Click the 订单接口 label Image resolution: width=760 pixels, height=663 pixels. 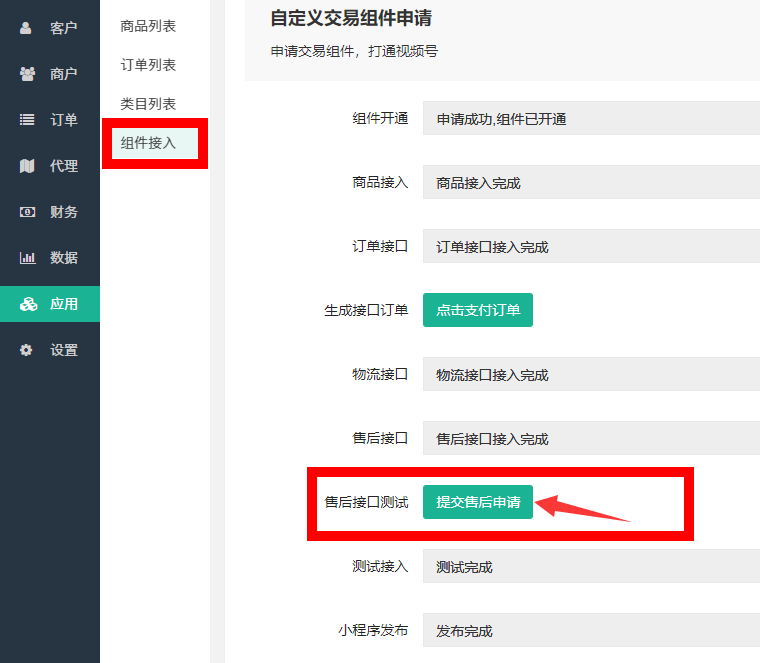click(x=380, y=246)
